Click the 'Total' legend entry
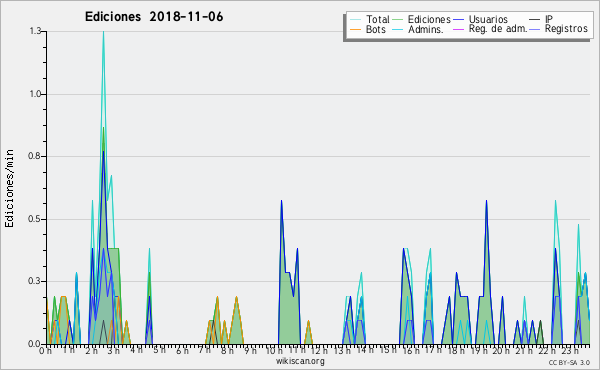 377,19
